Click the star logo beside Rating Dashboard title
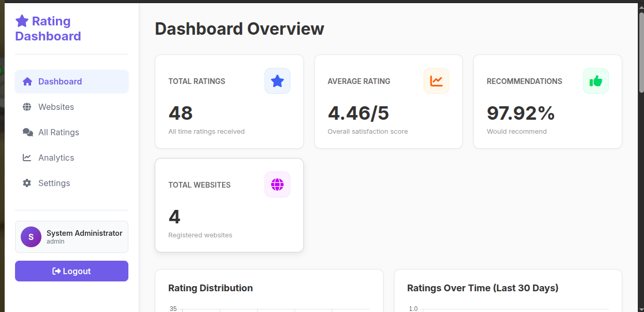This screenshot has height=312, width=644. click(x=21, y=21)
